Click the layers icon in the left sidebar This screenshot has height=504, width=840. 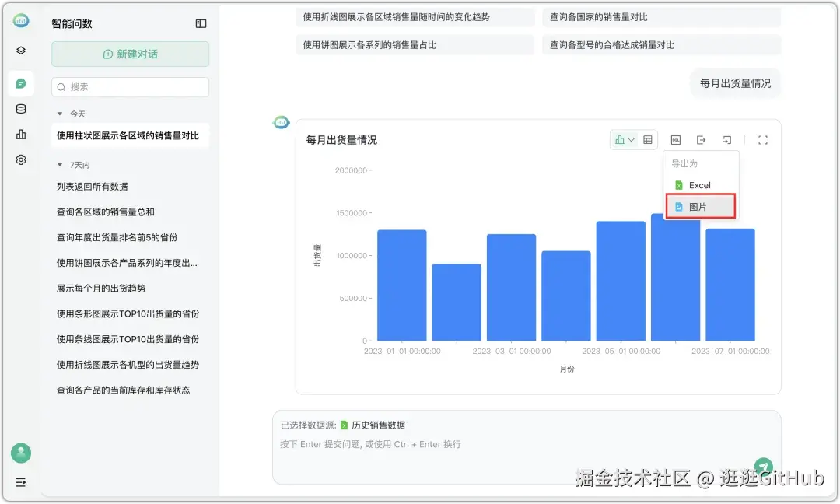click(20, 50)
